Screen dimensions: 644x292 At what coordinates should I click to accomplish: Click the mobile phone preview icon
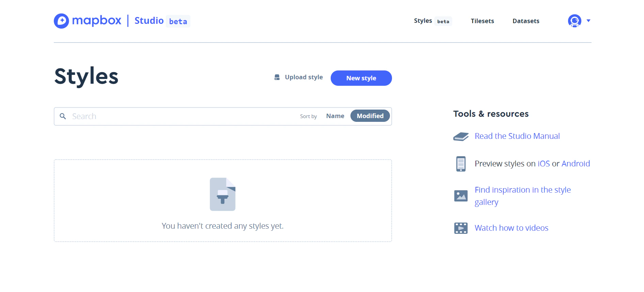click(461, 164)
